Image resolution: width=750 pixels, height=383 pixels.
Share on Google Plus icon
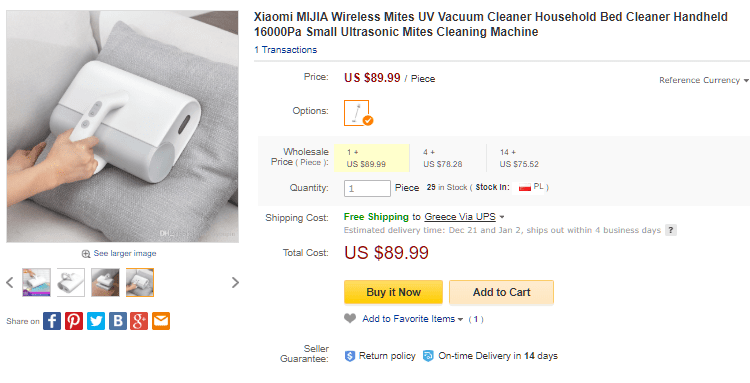pyautogui.click(x=139, y=321)
